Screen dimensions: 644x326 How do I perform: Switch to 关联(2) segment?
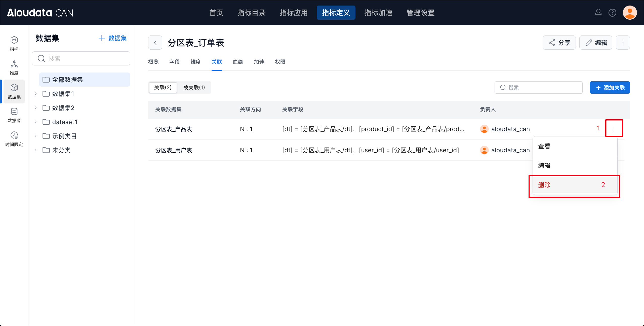163,87
